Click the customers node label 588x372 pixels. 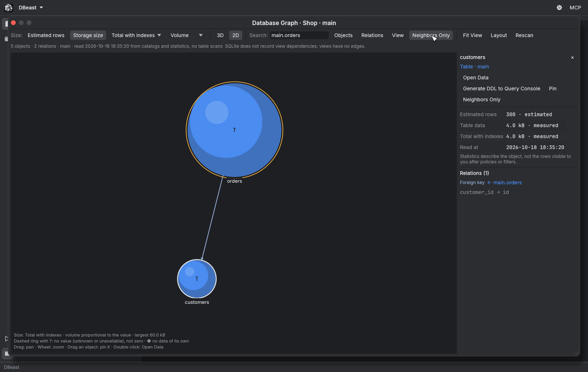[197, 302]
